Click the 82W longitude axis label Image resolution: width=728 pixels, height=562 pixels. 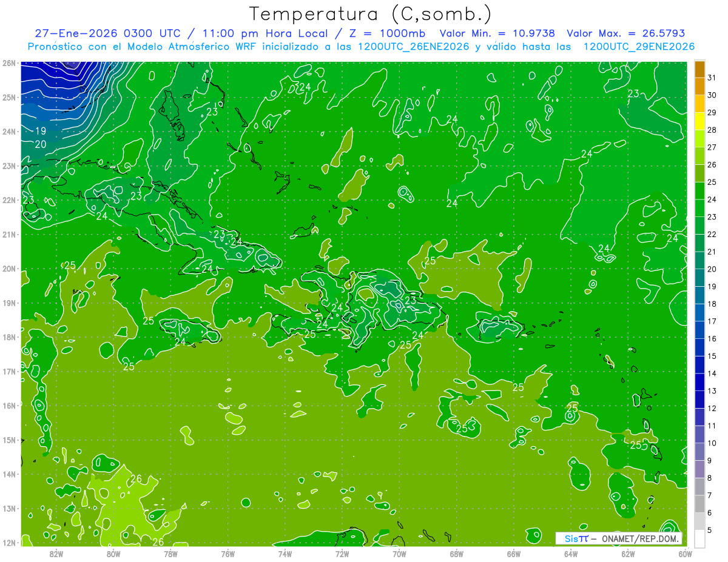coord(56,553)
